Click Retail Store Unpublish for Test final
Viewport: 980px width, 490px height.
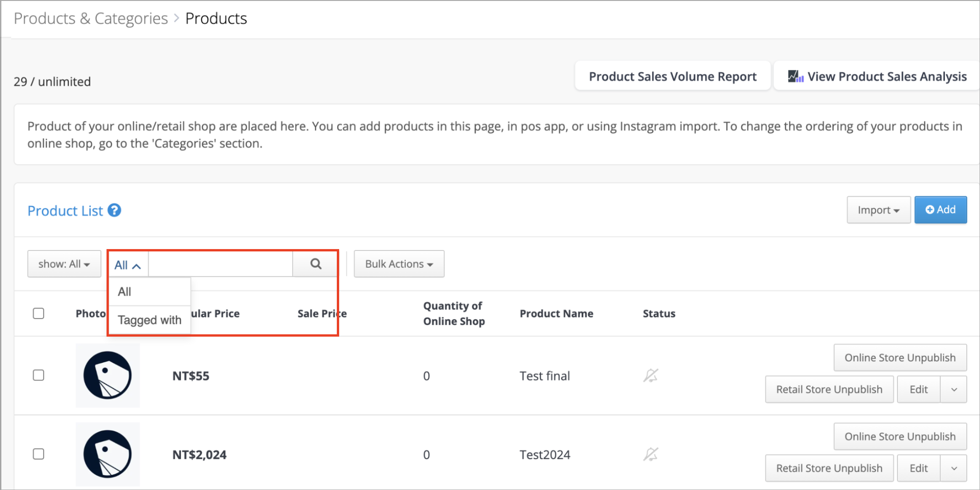[830, 390]
